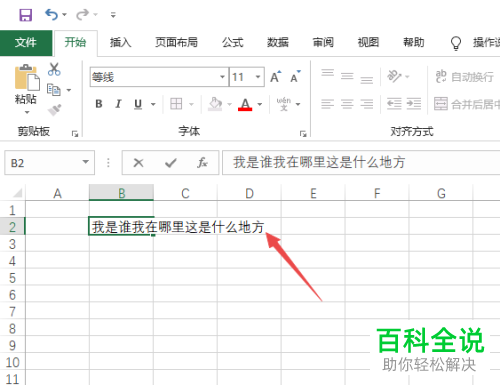Copy selection with the copy icon

(54, 90)
